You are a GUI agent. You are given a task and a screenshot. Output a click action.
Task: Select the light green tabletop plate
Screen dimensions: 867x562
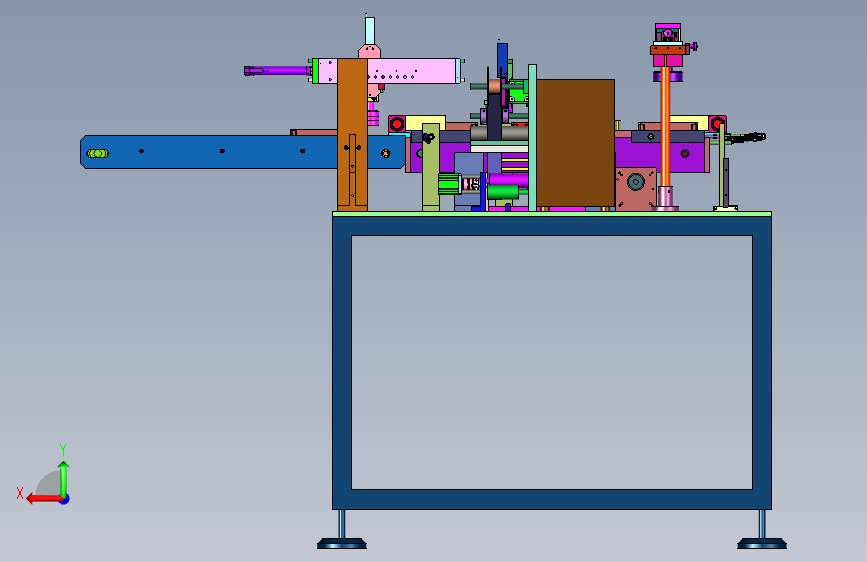point(552,214)
